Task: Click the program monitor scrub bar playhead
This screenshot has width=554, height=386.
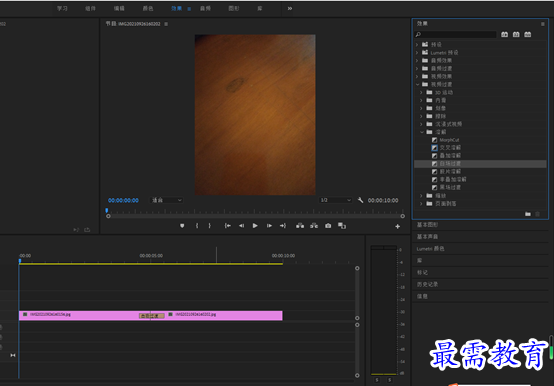Action: 107,210
